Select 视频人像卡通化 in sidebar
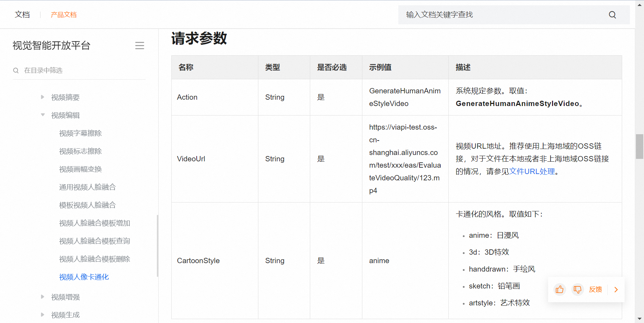 coord(84,277)
